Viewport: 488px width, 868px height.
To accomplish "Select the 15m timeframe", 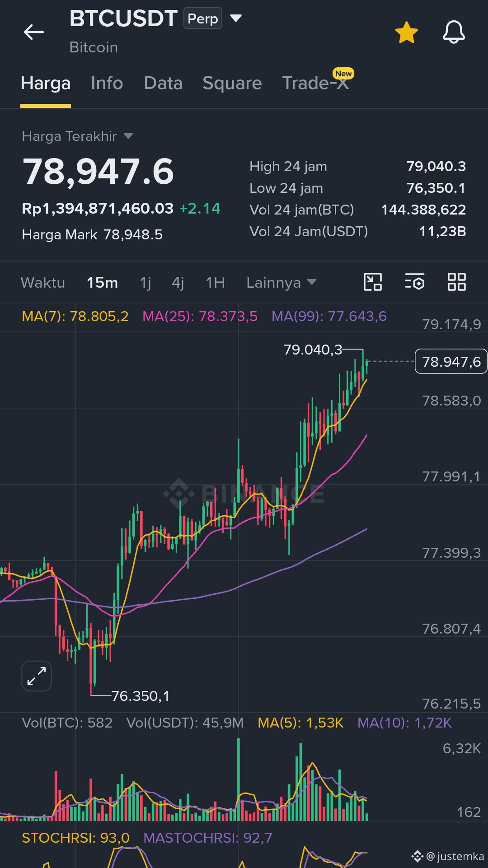I will (x=103, y=283).
